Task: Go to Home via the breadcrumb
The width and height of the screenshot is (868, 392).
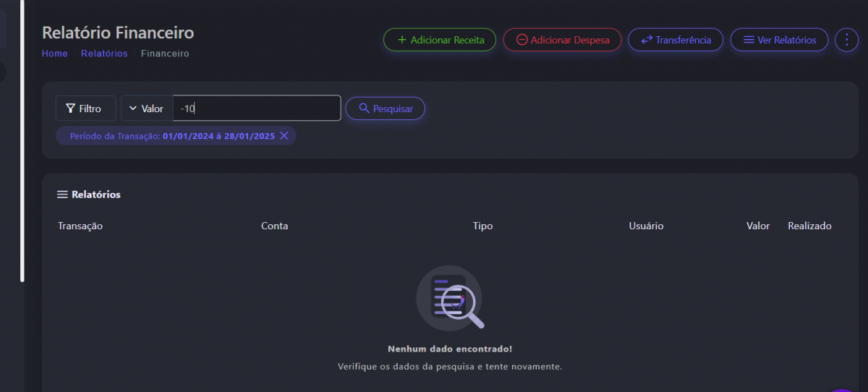Action: tap(54, 54)
